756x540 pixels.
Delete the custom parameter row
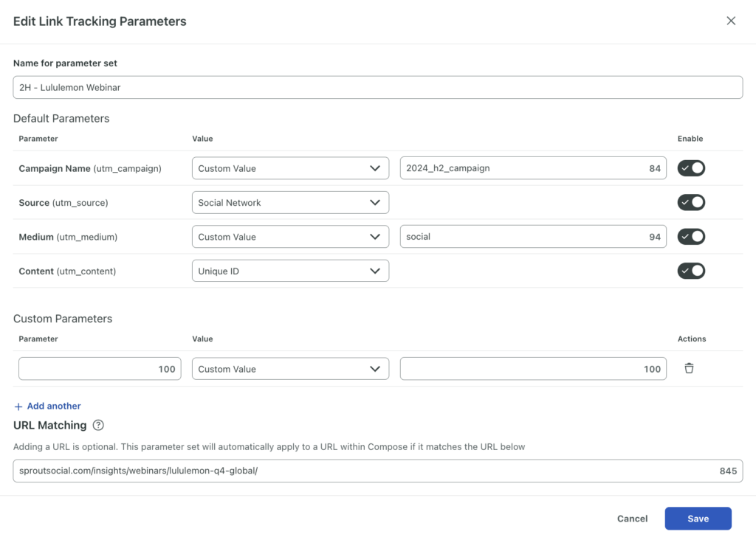pyautogui.click(x=689, y=367)
